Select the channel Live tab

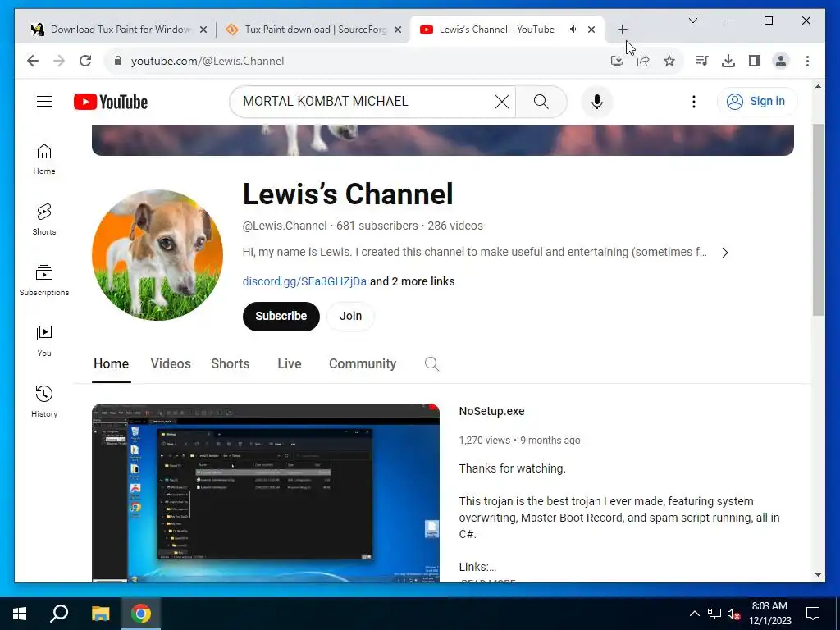(290, 363)
